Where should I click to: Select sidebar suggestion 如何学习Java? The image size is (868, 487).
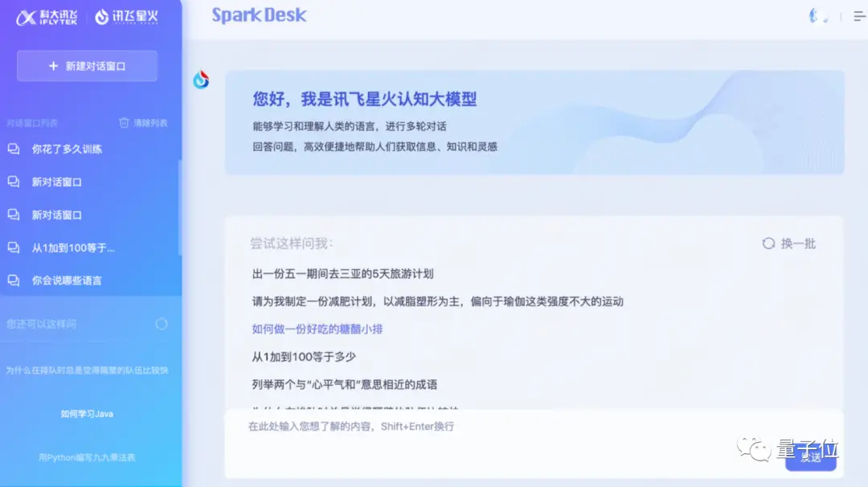87,414
